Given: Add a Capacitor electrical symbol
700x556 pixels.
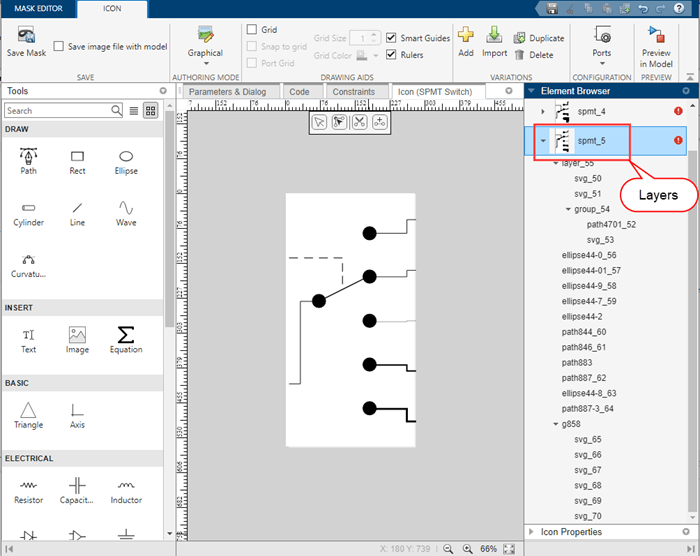Looking at the screenshot, I should pyautogui.click(x=77, y=491).
